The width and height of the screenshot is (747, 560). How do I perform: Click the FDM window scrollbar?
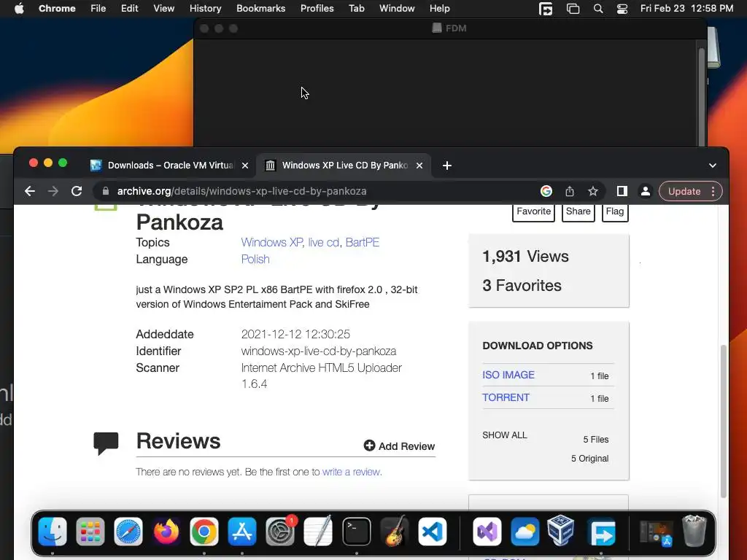701,97
